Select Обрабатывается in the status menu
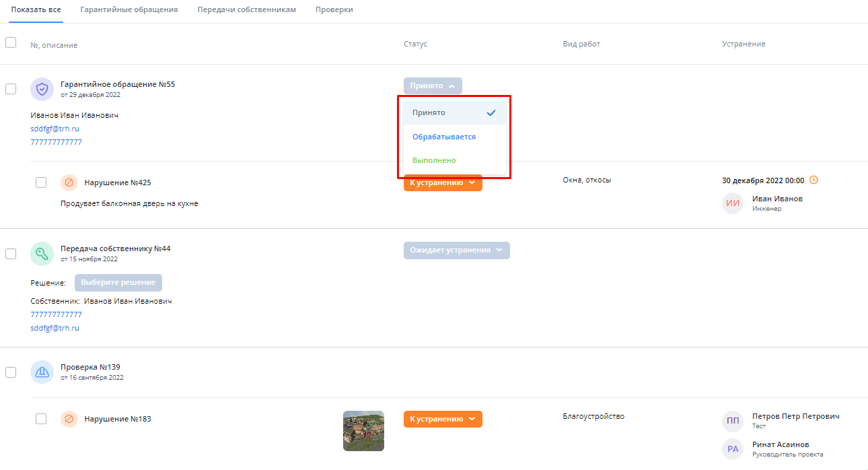 (444, 137)
